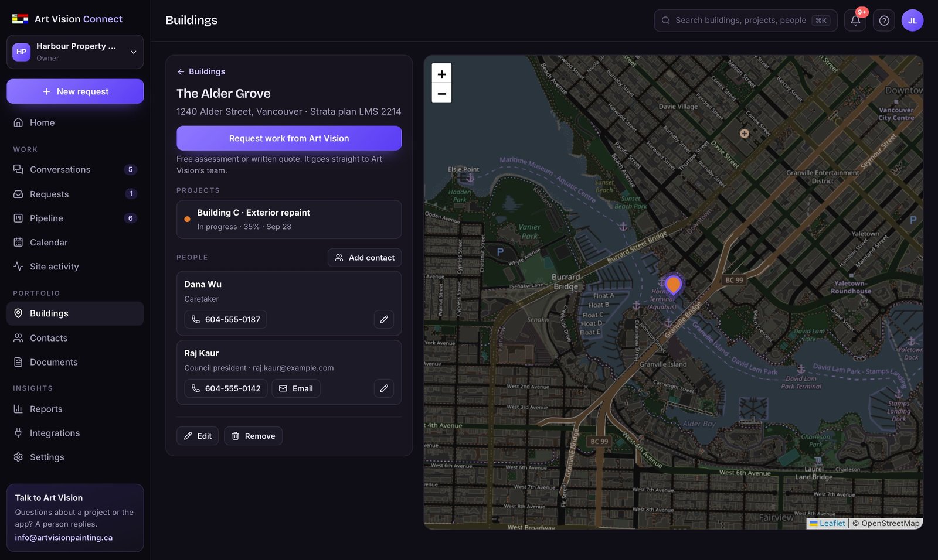
Task: Call Dana Wu at 604-555-0187
Action: [226, 319]
